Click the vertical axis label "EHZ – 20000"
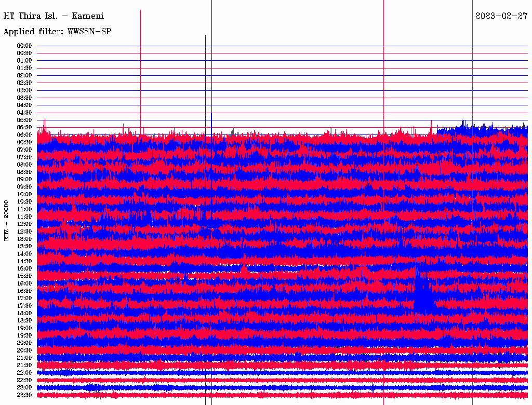This screenshot has height=405, width=532. [x=6, y=221]
